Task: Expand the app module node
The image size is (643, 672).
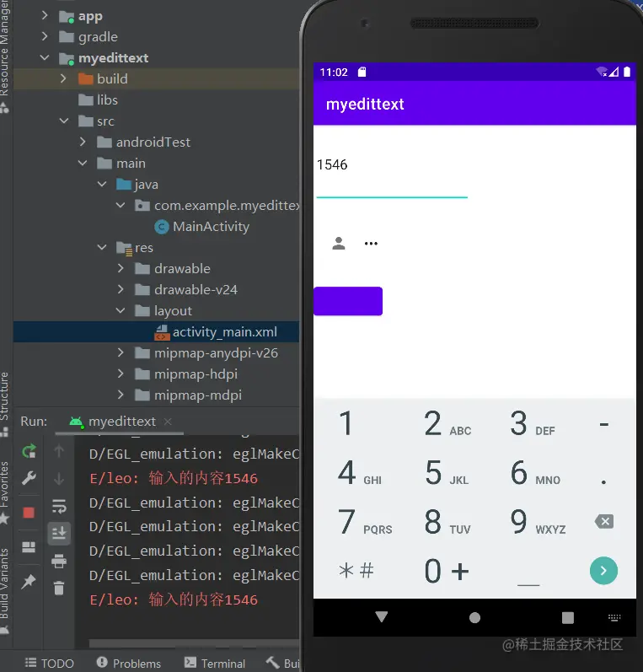Action: [45, 15]
